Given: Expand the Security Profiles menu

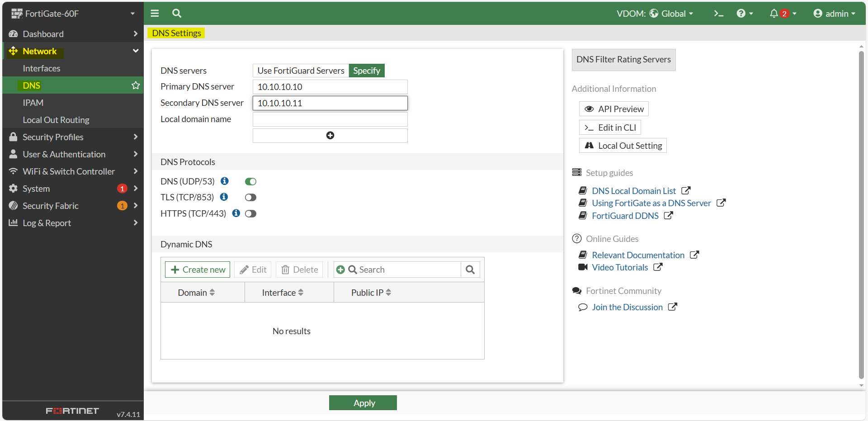Looking at the screenshot, I should coord(73,137).
